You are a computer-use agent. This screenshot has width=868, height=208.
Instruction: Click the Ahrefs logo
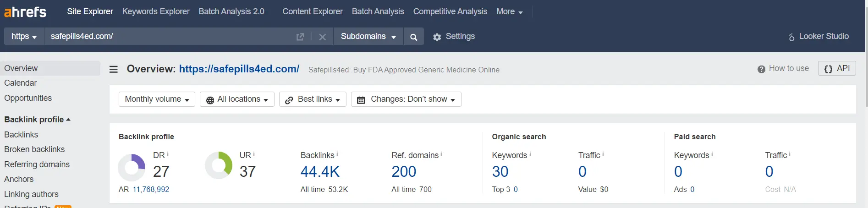(x=25, y=11)
